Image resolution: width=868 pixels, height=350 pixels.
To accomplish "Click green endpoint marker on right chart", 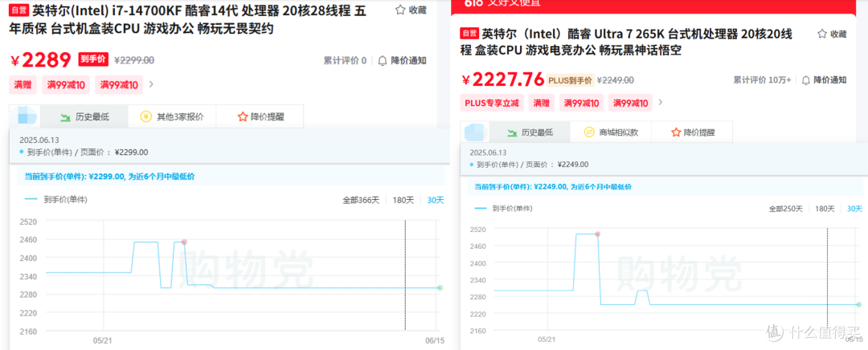I will [859, 305].
